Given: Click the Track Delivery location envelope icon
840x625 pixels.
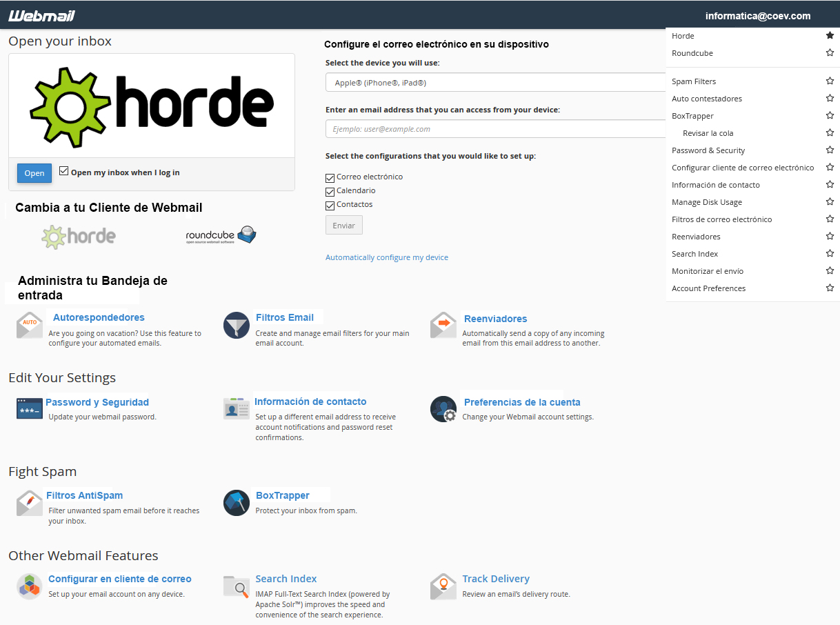Looking at the screenshot, I should [443, 586].
